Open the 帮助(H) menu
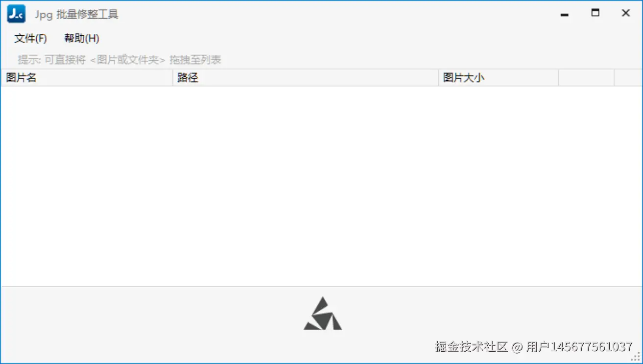The width and height of the screenshot is (643, 364). 82,39
